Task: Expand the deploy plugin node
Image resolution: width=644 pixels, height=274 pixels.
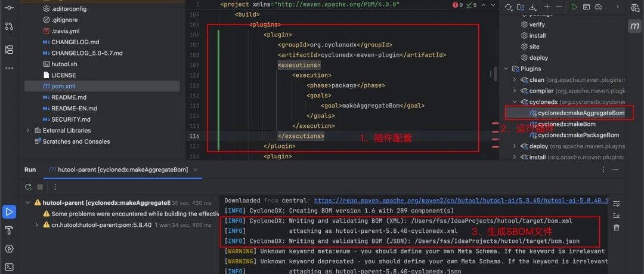Action: click(x=515, y=146)
